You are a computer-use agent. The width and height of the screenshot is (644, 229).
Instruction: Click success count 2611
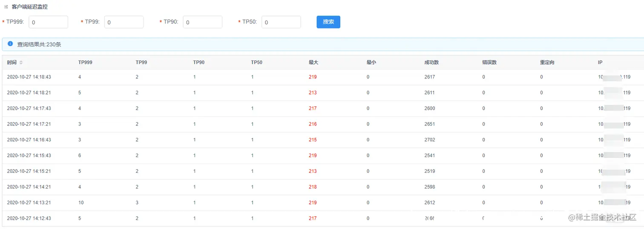click(430, 93)
